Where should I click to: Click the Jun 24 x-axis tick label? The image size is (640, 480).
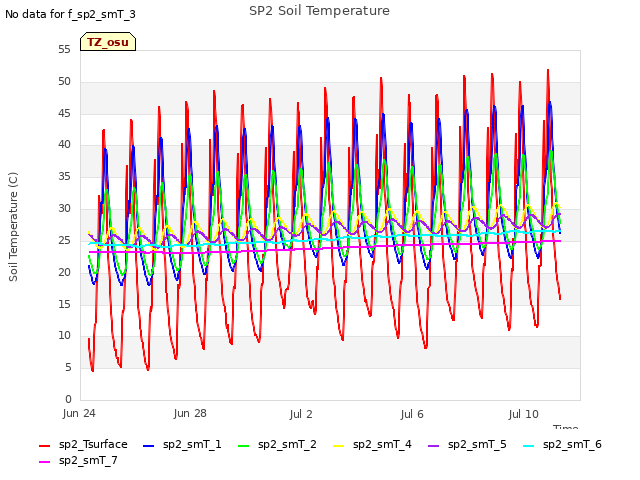(79, 413)
